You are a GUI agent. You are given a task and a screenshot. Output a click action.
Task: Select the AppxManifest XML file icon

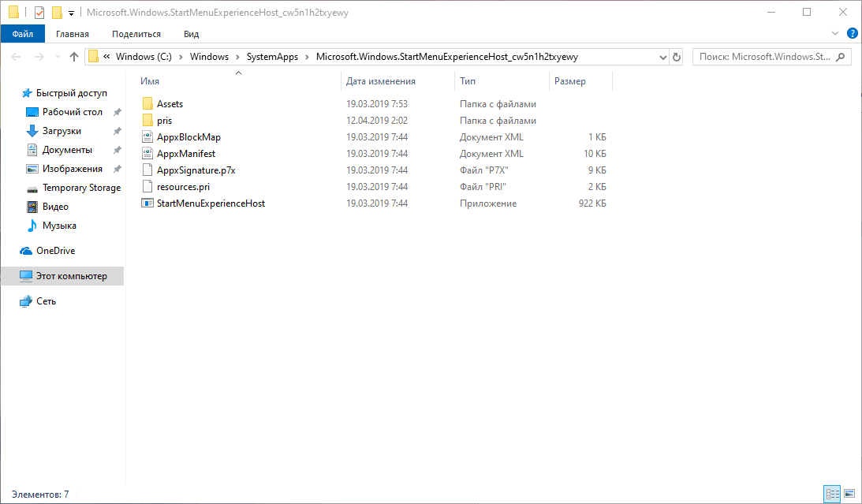click(x=147, y=153)
